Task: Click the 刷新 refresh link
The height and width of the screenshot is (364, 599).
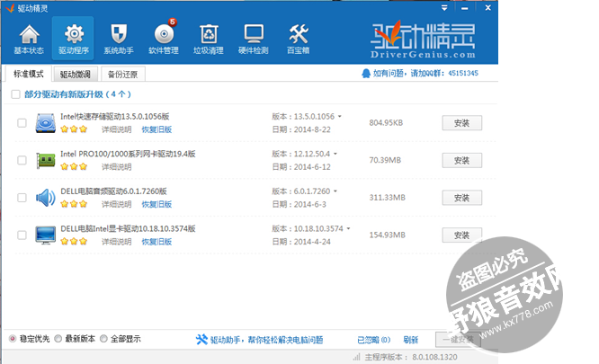Action: point(411,340)
